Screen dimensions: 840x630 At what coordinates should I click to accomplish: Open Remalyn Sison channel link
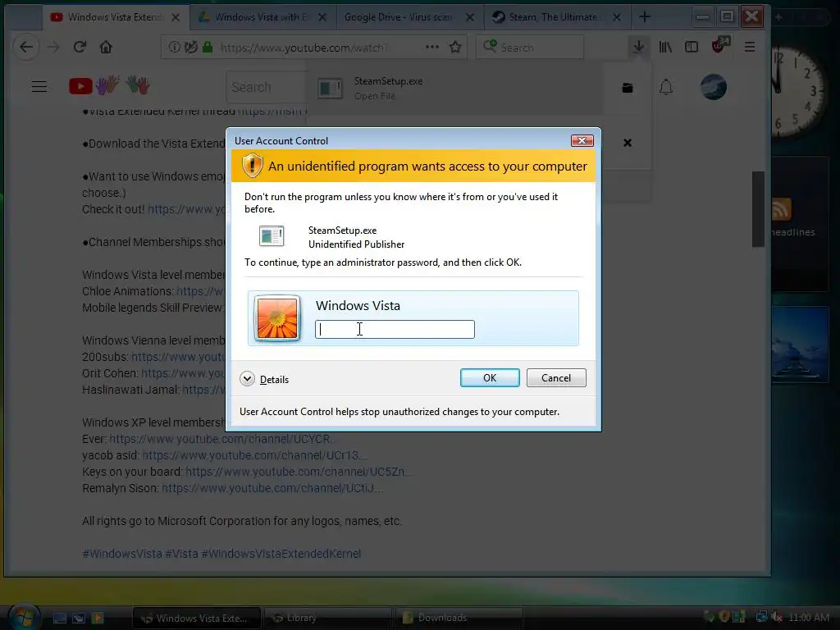(272, 488)
